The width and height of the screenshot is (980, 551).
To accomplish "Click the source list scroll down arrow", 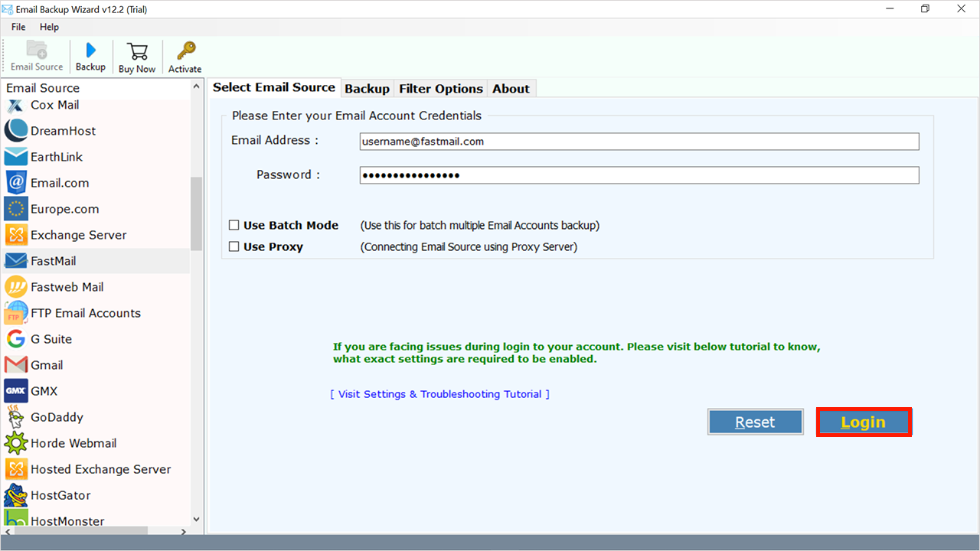I will (x=196, y=519).
